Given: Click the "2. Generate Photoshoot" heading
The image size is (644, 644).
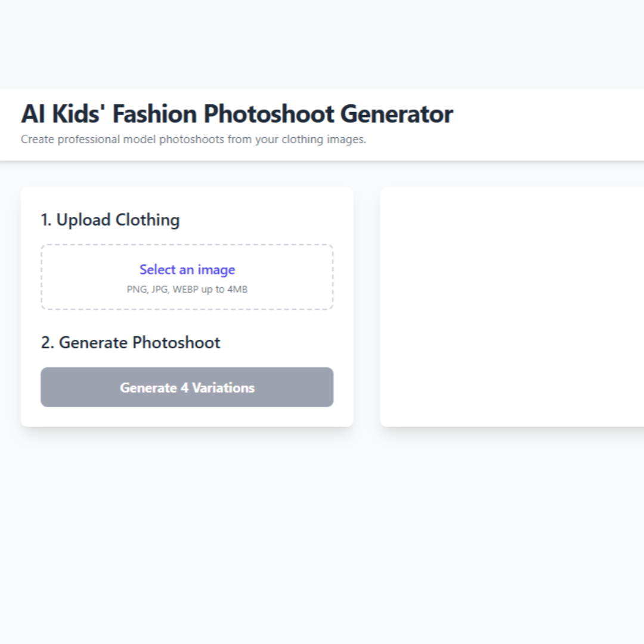Looking at the screenshot, I should [x=131, y=343].
